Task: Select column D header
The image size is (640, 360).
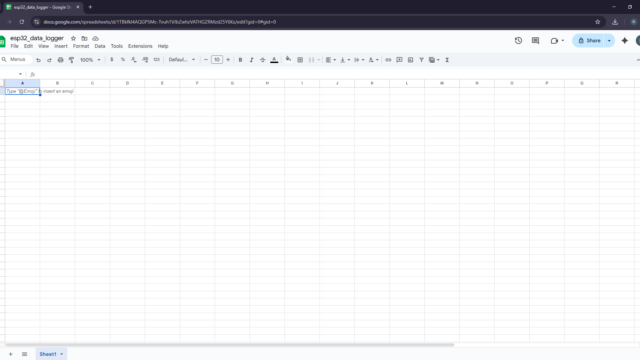Action: (127, 83)
